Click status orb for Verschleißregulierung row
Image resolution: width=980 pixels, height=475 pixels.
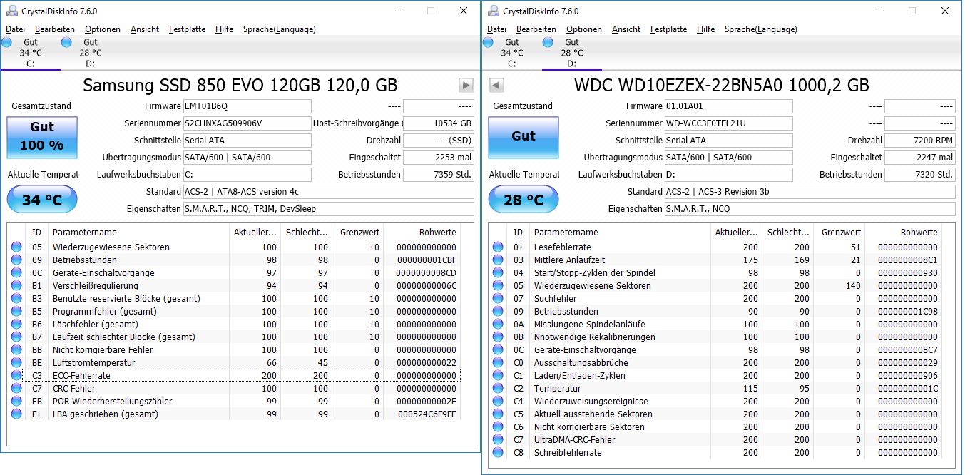[x=16, y=286]
